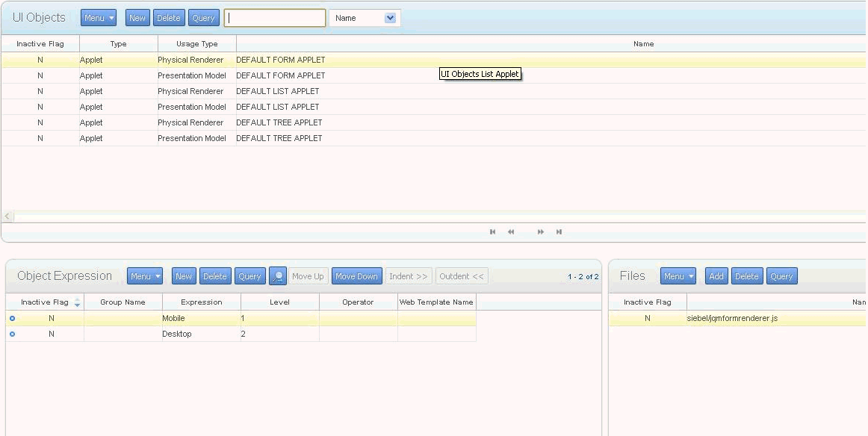Select Physical Renderer DEFAULT TREE APPLET row
The image size is (868, 436).
433,122
